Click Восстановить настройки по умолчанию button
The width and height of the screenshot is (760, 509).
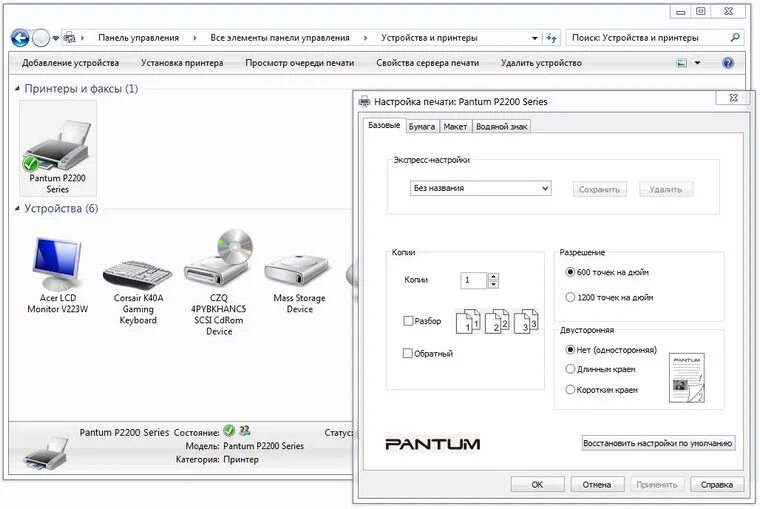click(658, 443)
